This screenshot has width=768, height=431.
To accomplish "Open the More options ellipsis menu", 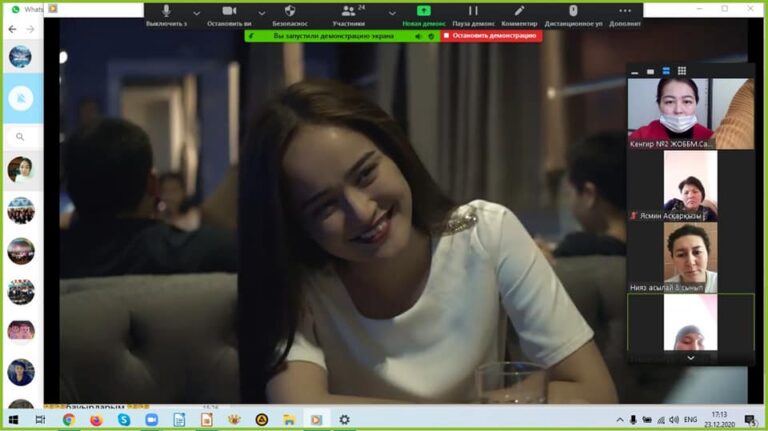I will click(x=624, y=12).
